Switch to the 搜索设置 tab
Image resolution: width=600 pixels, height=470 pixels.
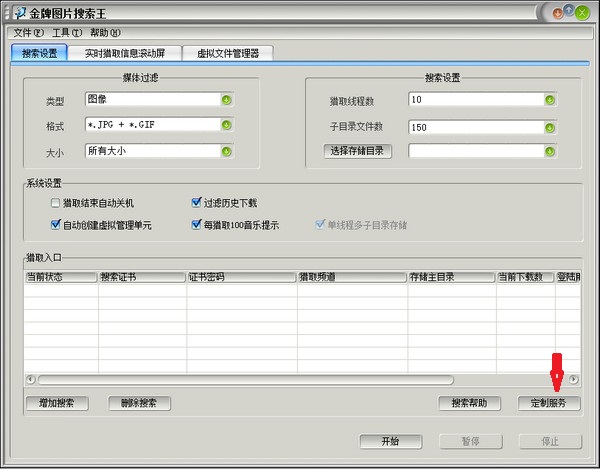(39, 53)
